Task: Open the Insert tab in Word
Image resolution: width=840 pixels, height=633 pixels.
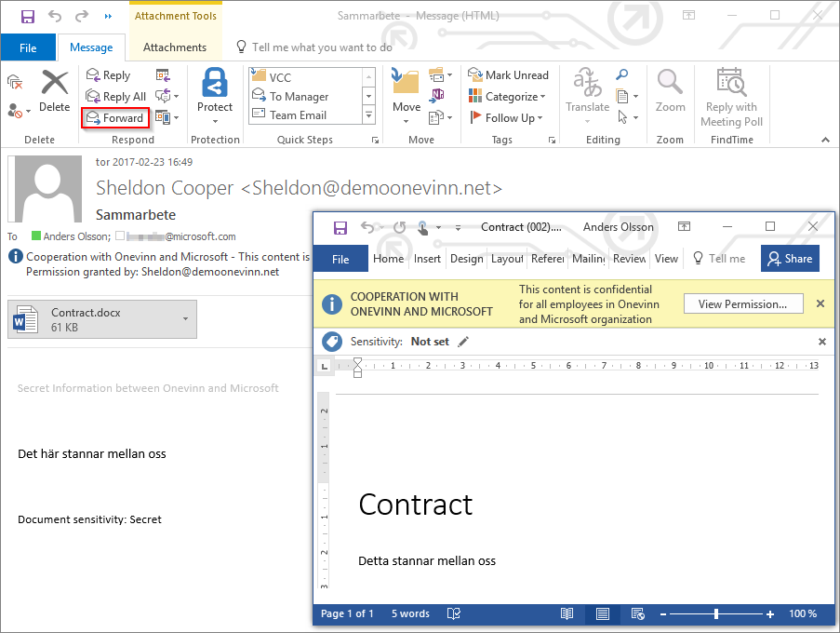Action: coord(427,259)
